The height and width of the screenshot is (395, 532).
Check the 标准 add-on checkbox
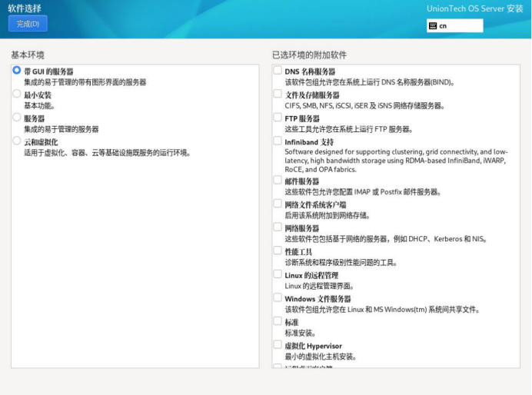[x=278, y=321]
